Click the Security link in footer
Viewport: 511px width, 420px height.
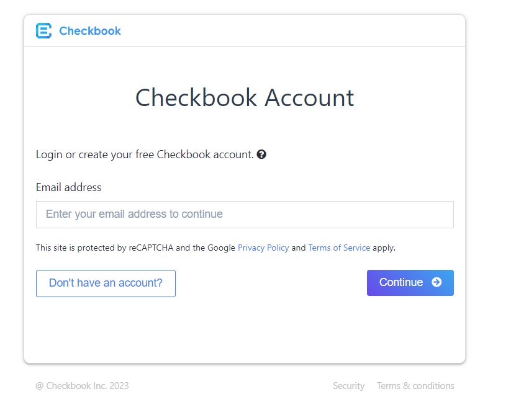[348, 385]
